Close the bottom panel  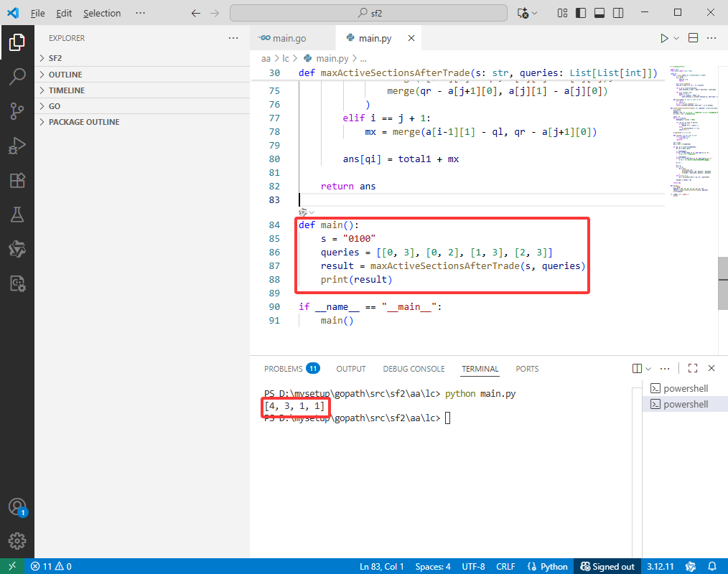pyautogui.click(x=711, y=369)
